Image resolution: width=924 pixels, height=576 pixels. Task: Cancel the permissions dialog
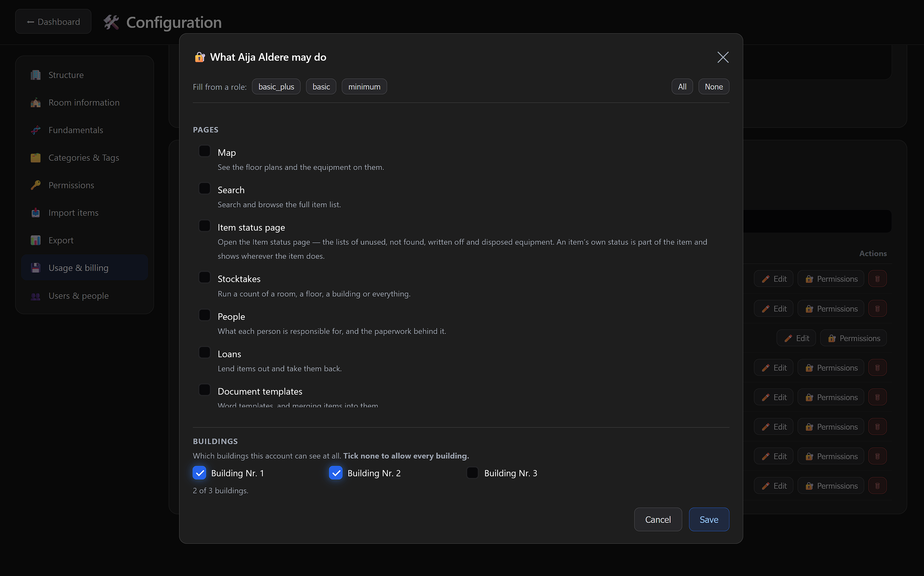657,519
